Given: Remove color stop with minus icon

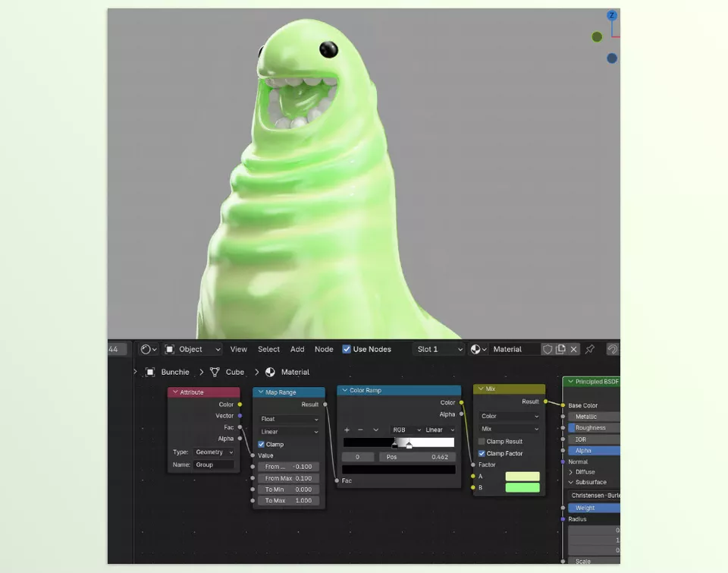Looking at the screenshot, I should pyautogui.click(x=360, y=430).
